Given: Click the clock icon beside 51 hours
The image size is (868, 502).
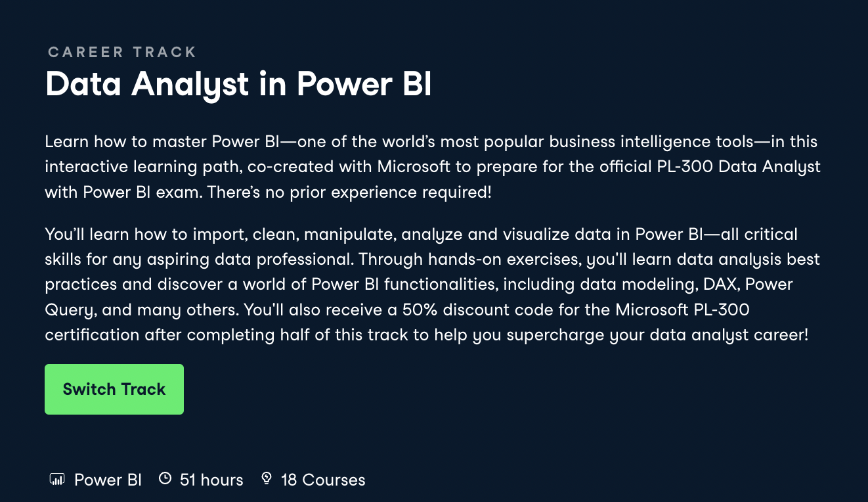Looking at the screenshot, I should point(165,478).
